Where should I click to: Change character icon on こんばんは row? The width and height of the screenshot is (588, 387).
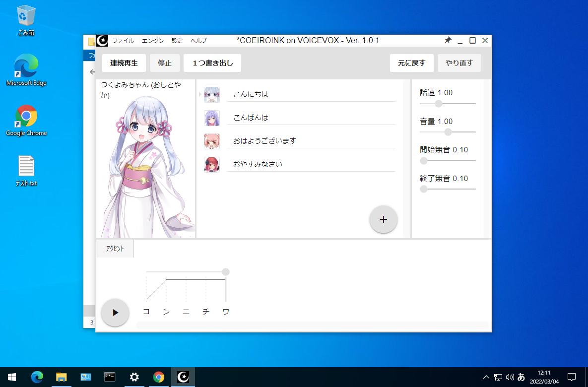click(x=211, y=118)
